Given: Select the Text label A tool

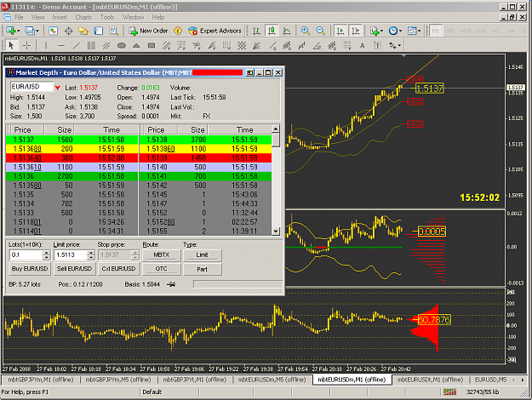Looking at the screenshot, I should pyautogui.click(x=362, y=45).
